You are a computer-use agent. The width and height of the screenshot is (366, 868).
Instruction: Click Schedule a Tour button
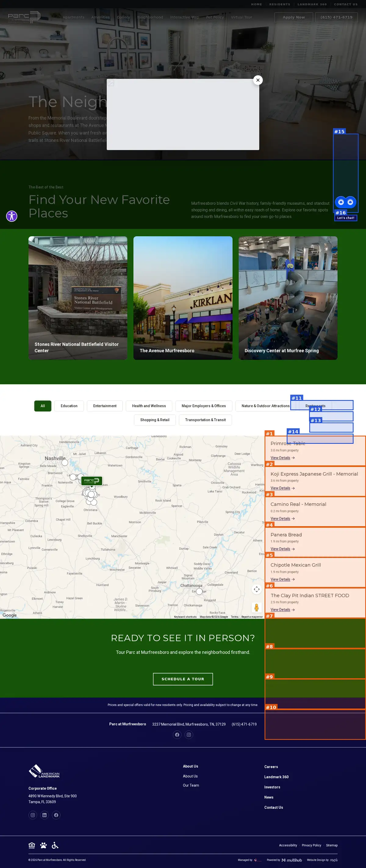point(183,679)
